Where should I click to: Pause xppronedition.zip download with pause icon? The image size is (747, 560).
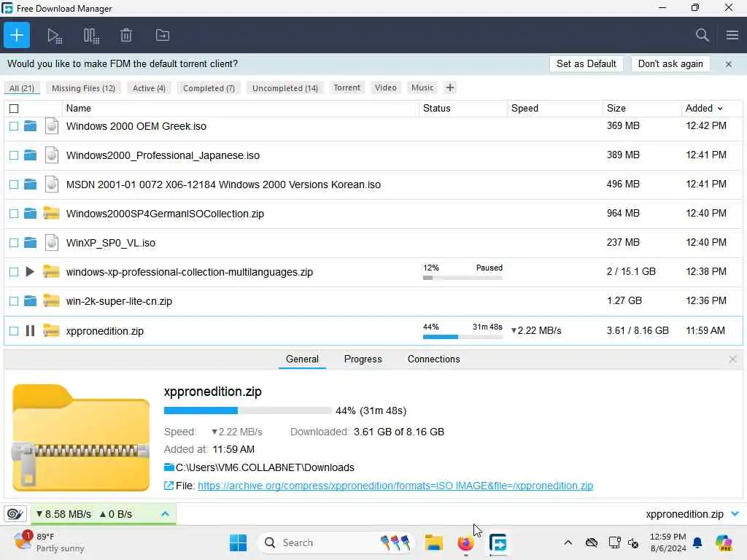tap(30, 330)
